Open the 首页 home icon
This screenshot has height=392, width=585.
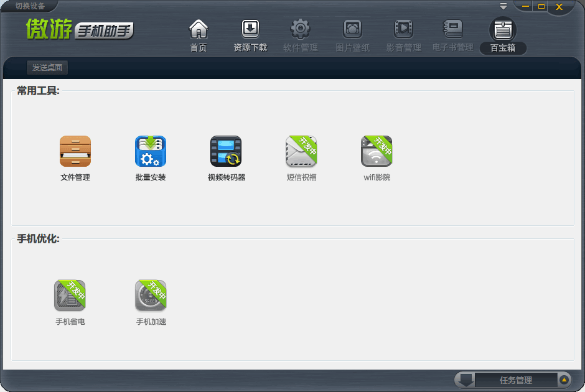199,29
